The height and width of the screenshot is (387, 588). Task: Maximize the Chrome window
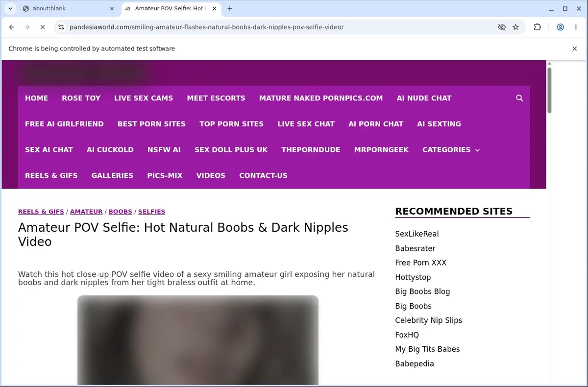tap(565, 8)
